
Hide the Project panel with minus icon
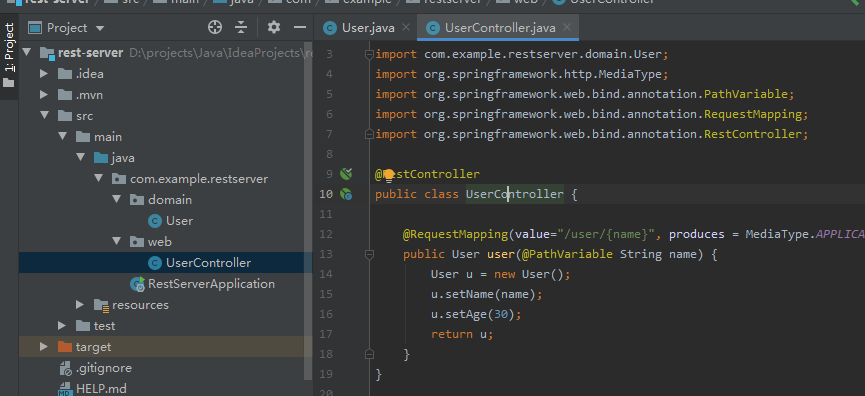[300, 27]
